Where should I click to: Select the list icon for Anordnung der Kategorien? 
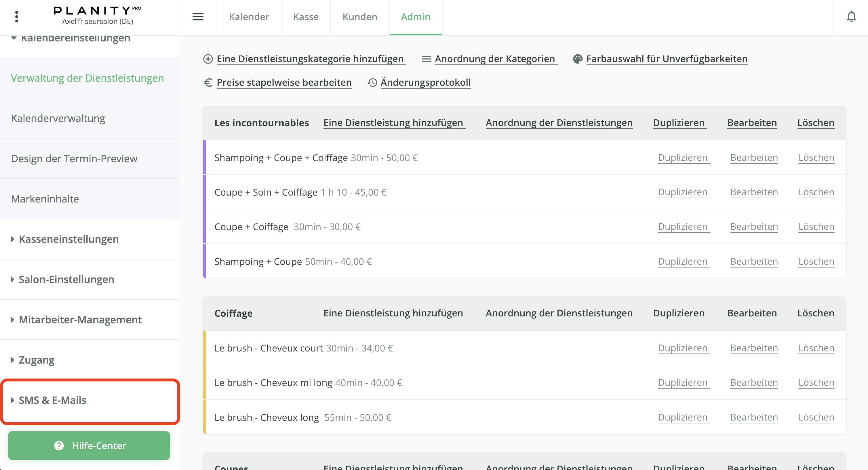coord(426,58)
